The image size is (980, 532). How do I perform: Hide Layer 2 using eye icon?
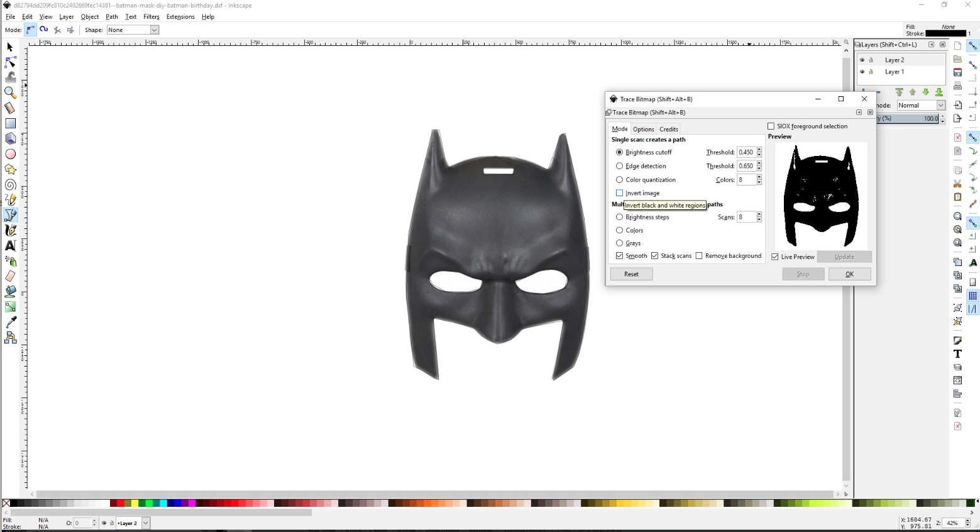pos(862,60)
